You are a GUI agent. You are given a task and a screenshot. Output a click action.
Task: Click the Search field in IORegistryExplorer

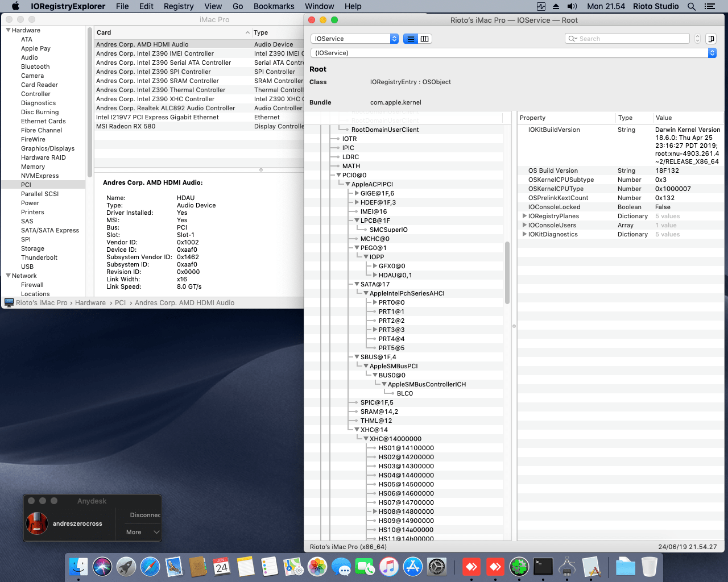click(x=627, y=39)
